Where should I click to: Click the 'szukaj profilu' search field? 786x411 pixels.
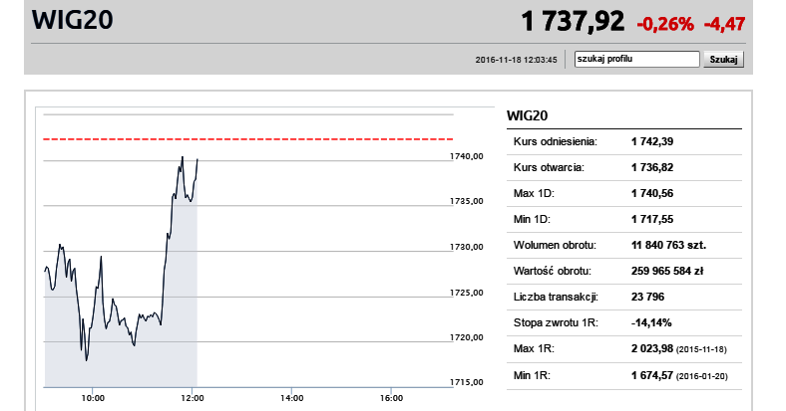coord(637,59)
